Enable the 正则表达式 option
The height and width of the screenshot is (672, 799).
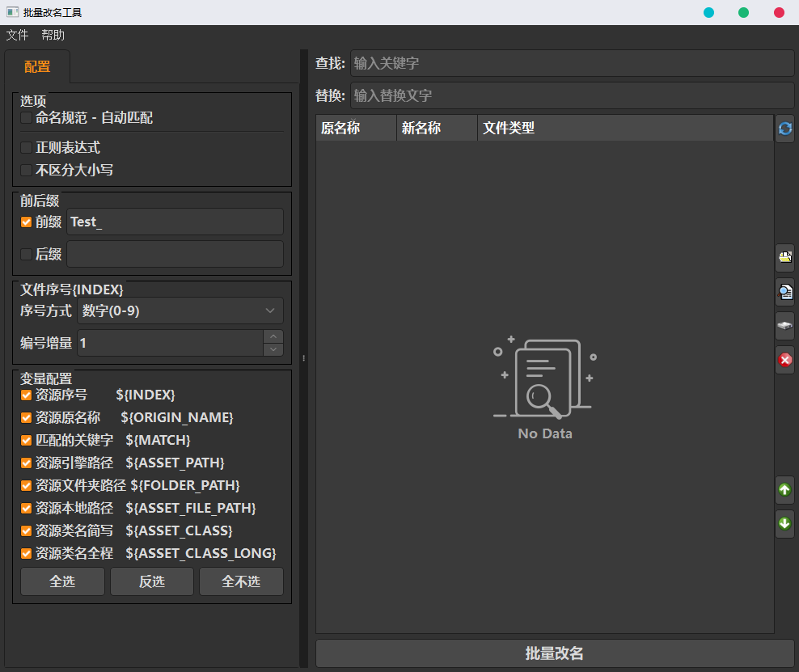point(25,147)
